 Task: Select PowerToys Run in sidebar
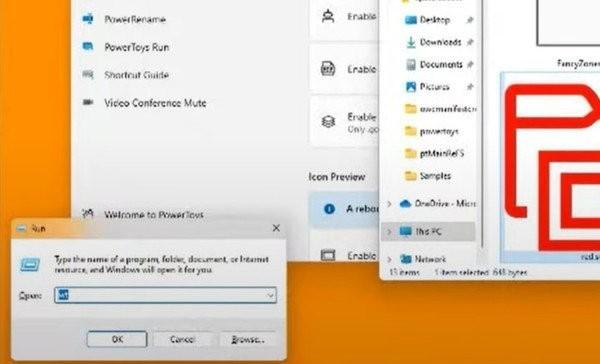click(137, 47)
